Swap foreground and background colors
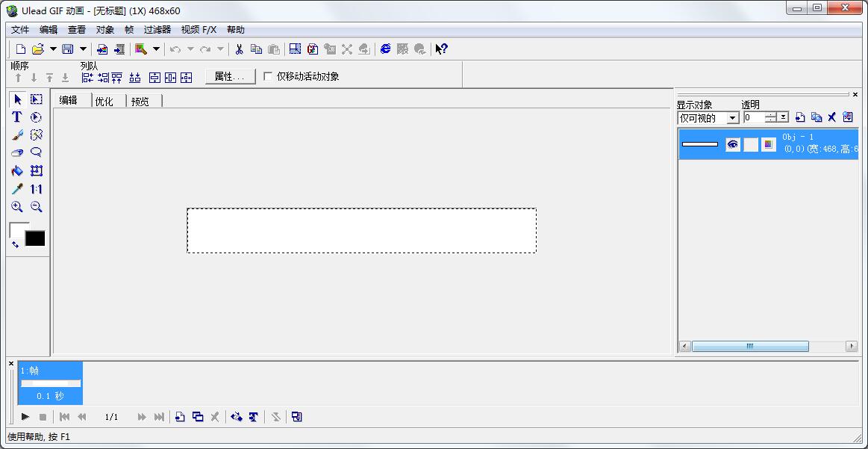 click(15, 244)
